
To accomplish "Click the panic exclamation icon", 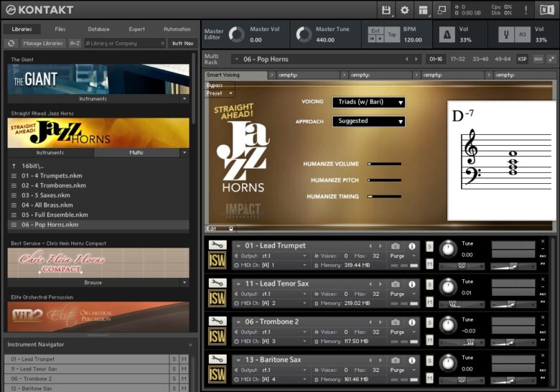I will [x=526, y=10].
